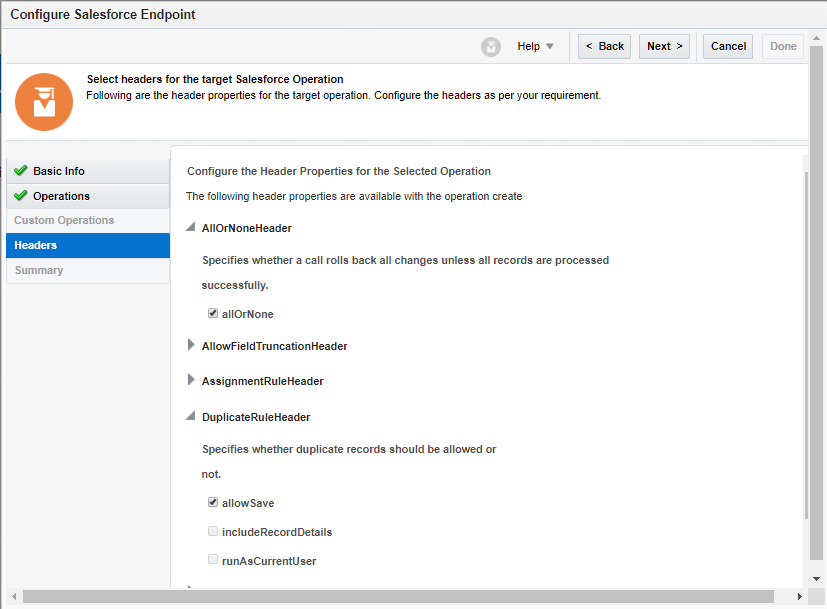This screenshot has height=609, width=827.
Task: Click the green checkmark next to Operations
Action: [21, 196]
